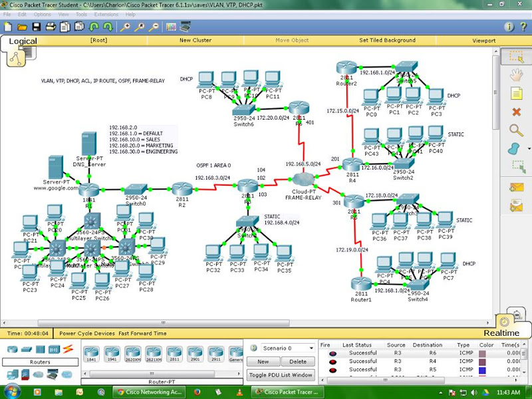Click the Paste icon in the toolbar

pos(79,27)
